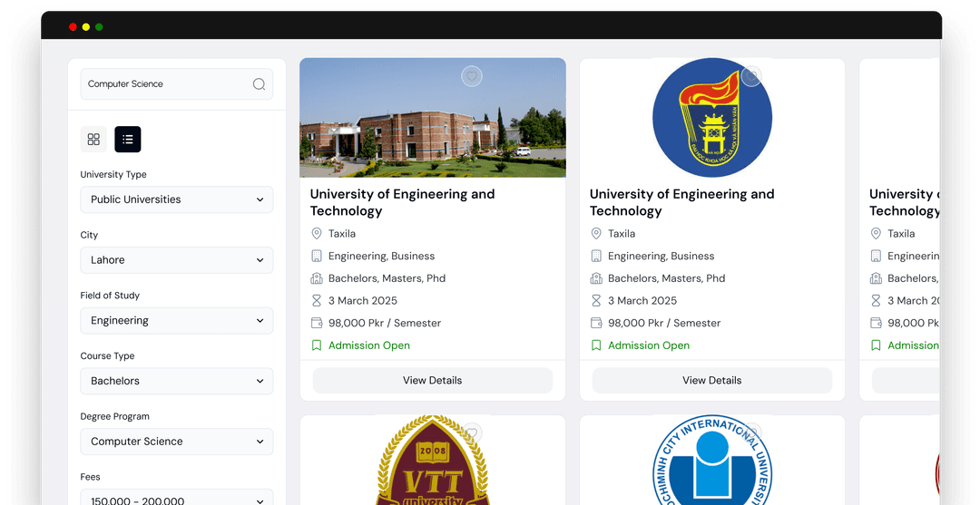Switch to grid view layout
The width and height of the screenshot is (980, 505).
[93, 139]
